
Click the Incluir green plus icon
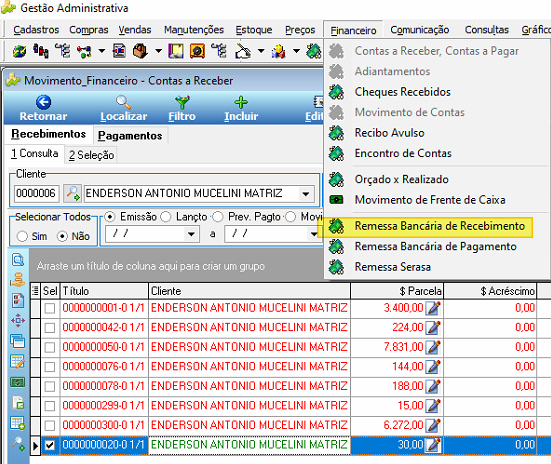point(241,102)
